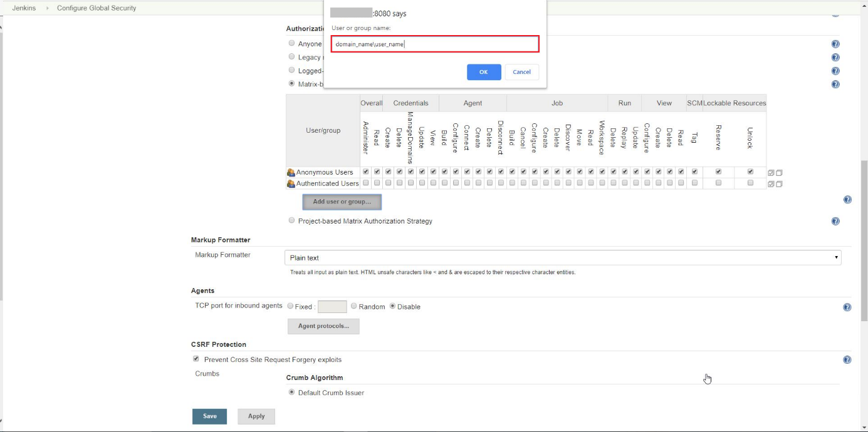Open help for Prevent Cross Site Request Forgery
This screenshot has width=868, height=432.
(847, 360)
